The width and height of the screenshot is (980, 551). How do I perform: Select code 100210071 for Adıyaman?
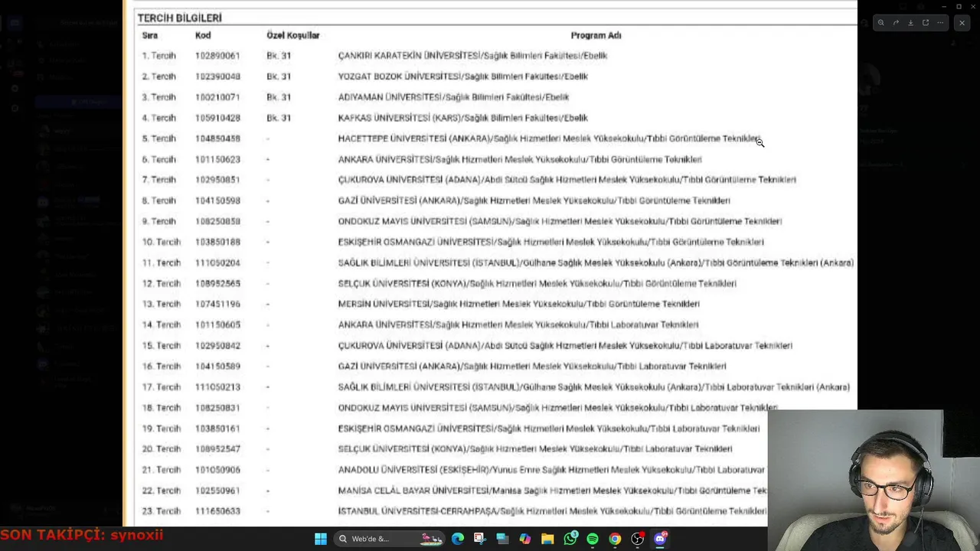pyautogui.click(x=217, y=97)
